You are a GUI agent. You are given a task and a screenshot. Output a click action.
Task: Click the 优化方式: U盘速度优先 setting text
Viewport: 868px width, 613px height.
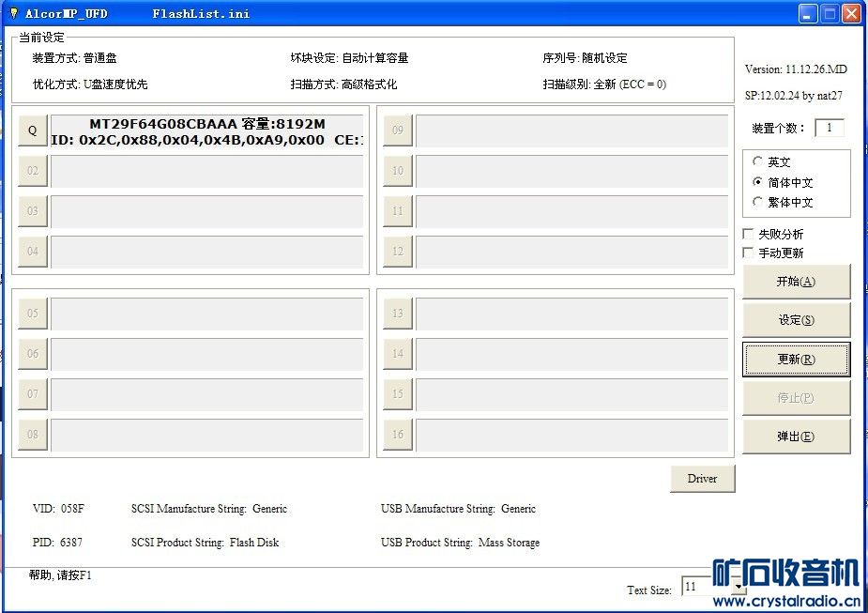90,84
